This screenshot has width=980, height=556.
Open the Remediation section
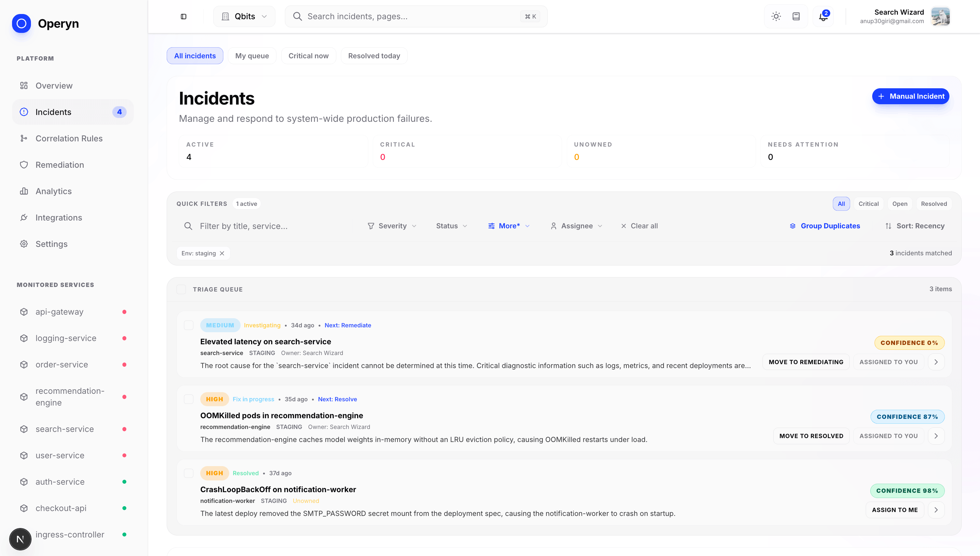[60, 164]
